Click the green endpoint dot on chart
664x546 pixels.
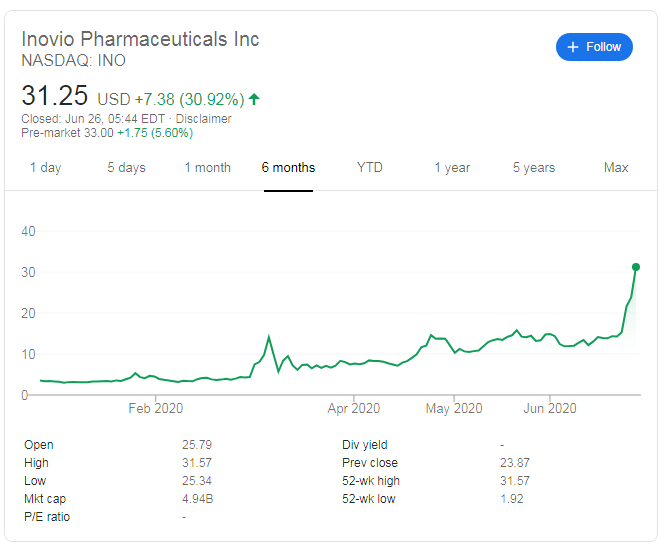click(x=636, y=267)
